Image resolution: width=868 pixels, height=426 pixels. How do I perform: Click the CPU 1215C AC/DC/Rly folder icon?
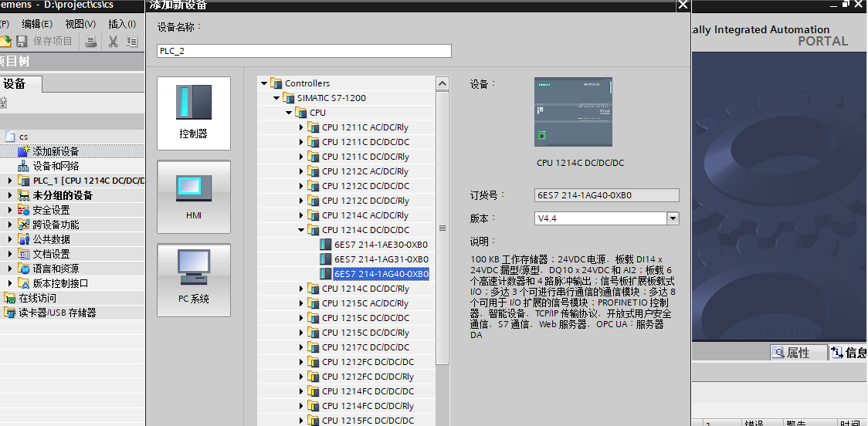(x=314, y=303)
